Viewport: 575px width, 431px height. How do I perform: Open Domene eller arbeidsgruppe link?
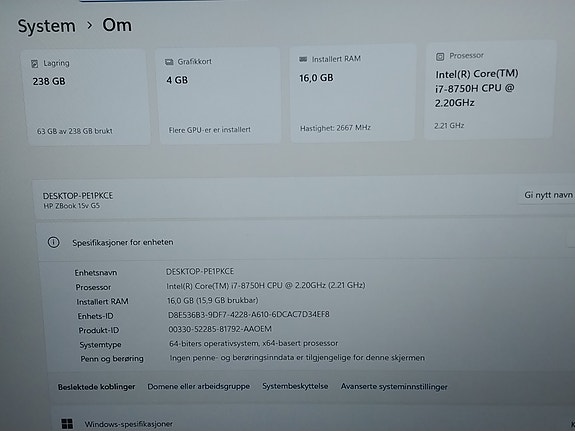tap(199, 387)
